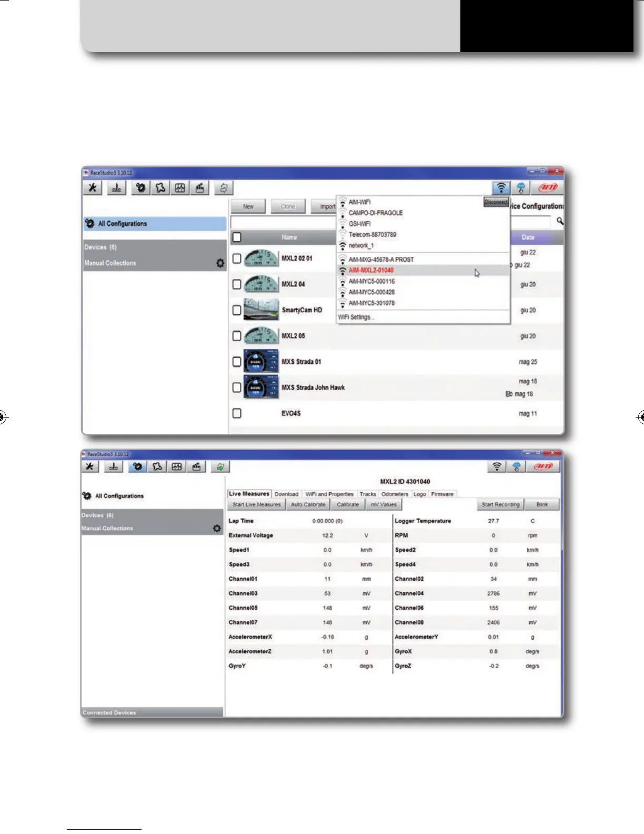The width and height of the screenshot is (644, 834).
Task: Click the search magnifier icon in upper window
Action: click(560, 222)
